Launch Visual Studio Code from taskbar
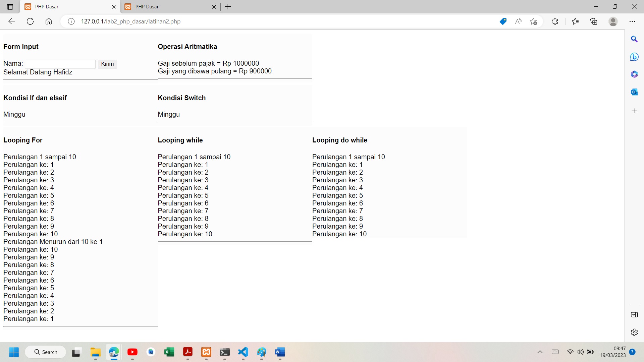This screenshot has height=362, width=644. click(x=243, y=352)
